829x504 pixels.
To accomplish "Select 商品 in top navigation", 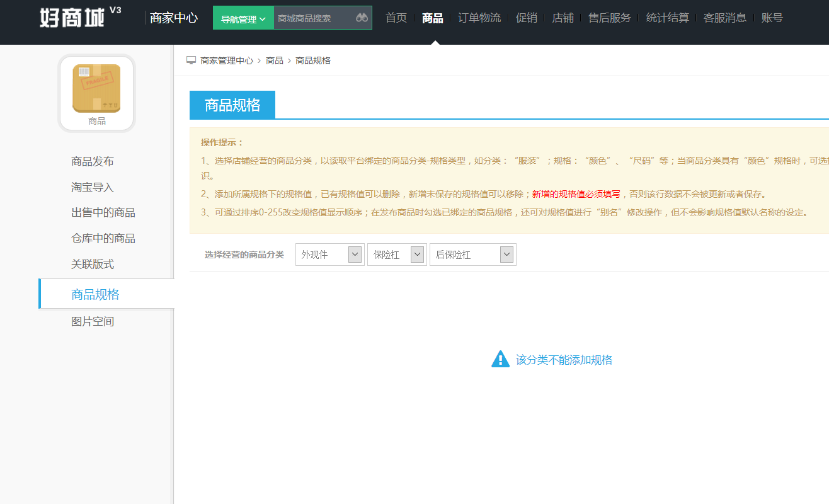I will (433, 18).
